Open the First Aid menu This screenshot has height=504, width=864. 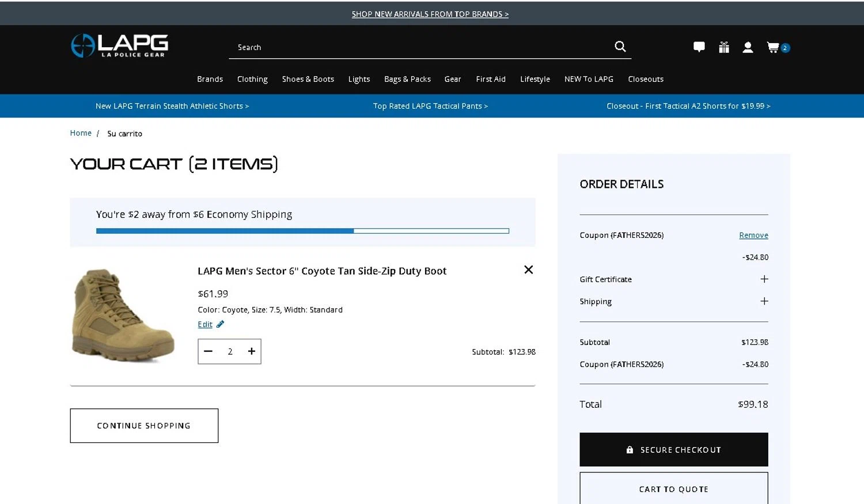pos(491,79)
